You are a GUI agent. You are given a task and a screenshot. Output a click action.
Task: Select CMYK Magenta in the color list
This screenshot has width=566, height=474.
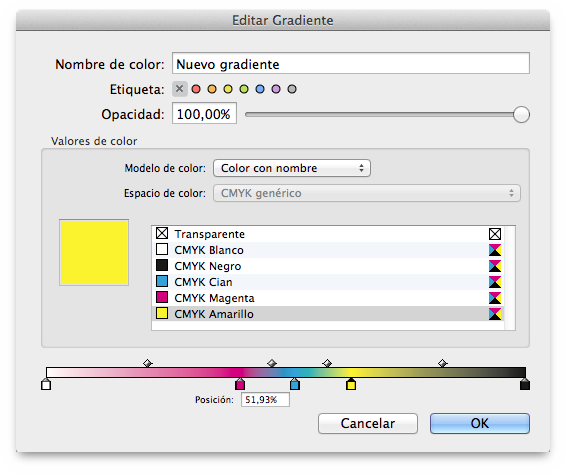coord(328,298)
